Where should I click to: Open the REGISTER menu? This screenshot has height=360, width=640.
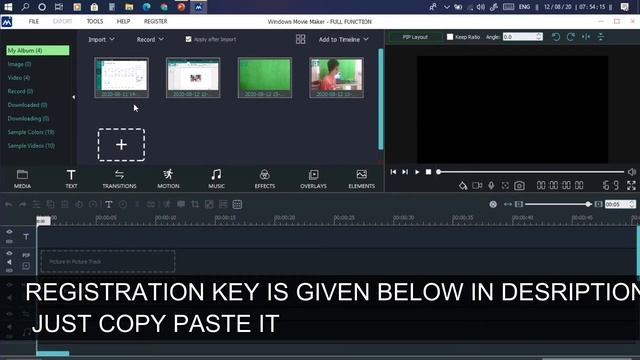point(156,21)
